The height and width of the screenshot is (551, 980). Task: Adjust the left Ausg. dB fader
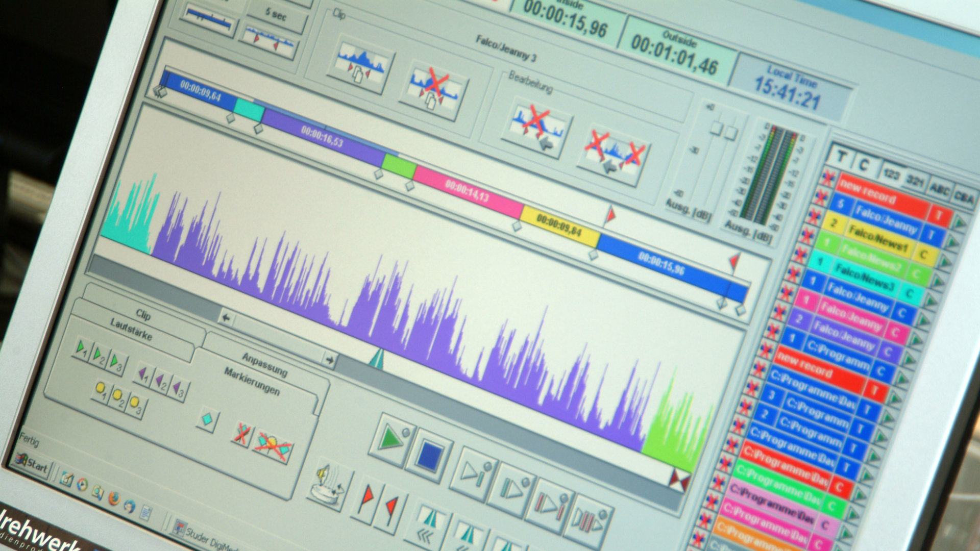tap(716, 128)
